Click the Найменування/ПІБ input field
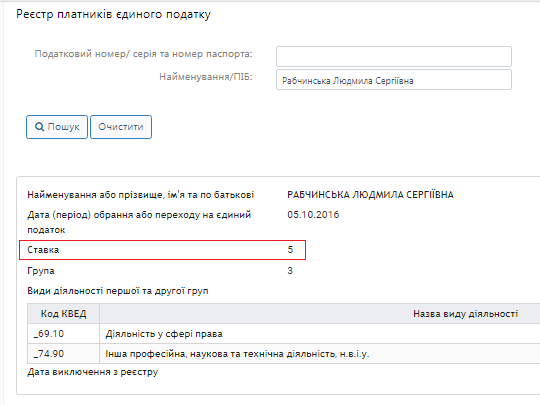Viewport: 540px width, 405px height. pyautogui.click(x=394, y=80)
